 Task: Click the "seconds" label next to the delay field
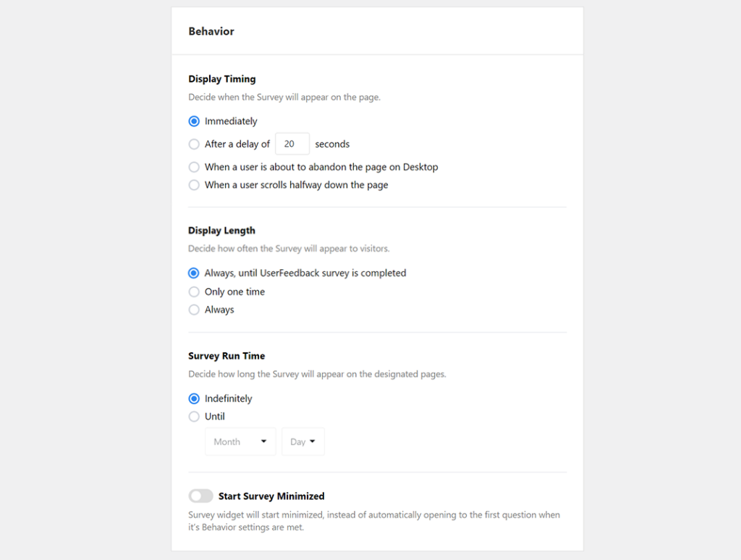332,143
